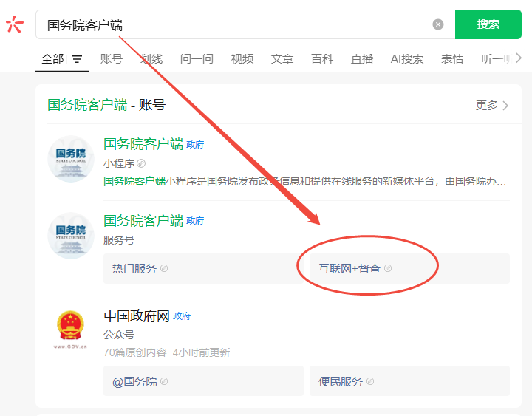Open the 便民服务 service button
This screenshot has height=416, width=532.
pos(409,381)
